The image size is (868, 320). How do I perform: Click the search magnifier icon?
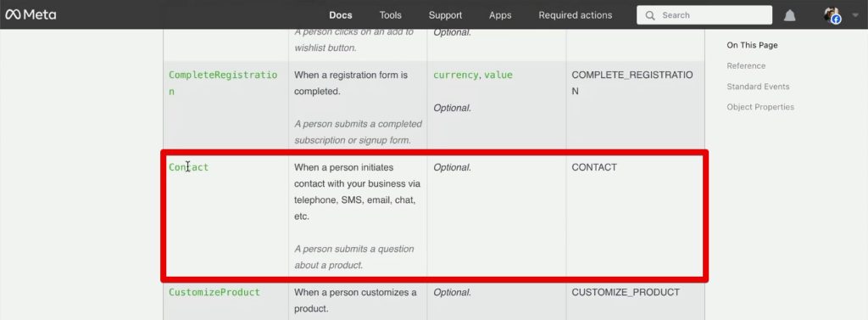650,15
